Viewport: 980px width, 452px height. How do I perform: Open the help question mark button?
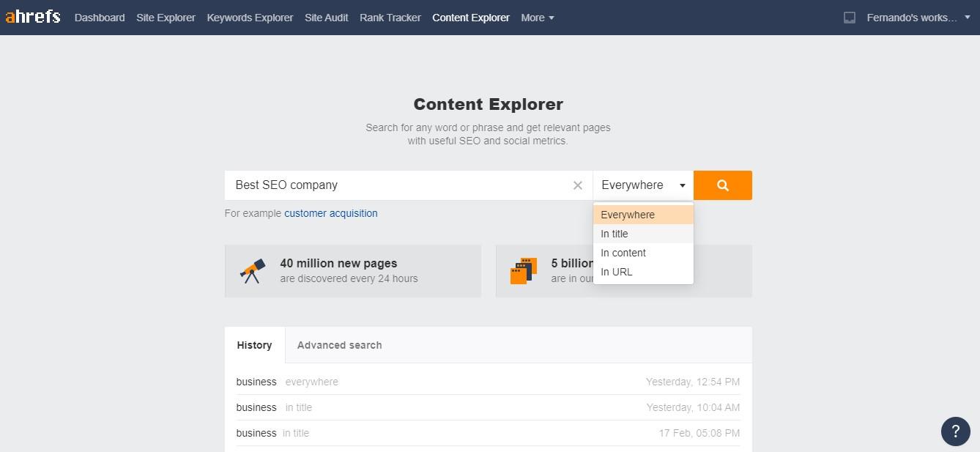955,431
